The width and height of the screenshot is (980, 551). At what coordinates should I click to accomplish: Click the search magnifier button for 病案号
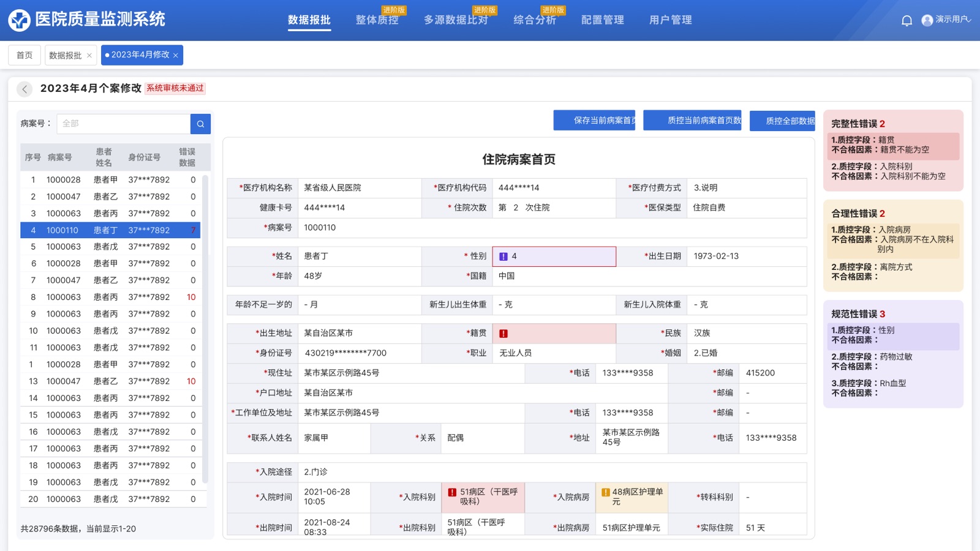(200, 124)
